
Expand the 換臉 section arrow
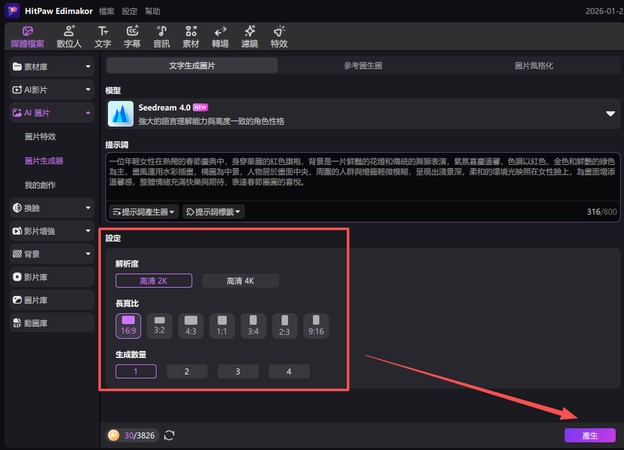(88, 208)
